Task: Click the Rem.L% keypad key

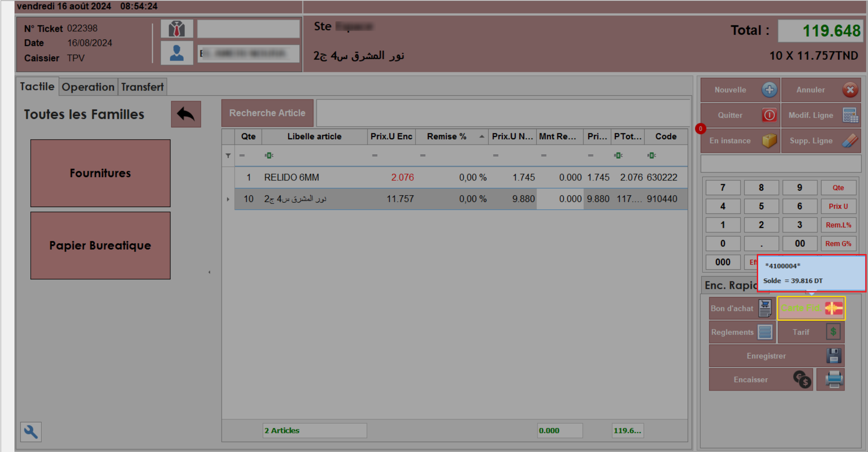Action: coord(838,225)
